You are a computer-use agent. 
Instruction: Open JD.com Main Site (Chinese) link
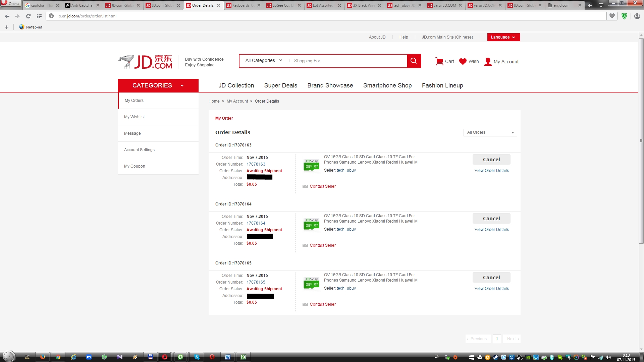point(447,37)
